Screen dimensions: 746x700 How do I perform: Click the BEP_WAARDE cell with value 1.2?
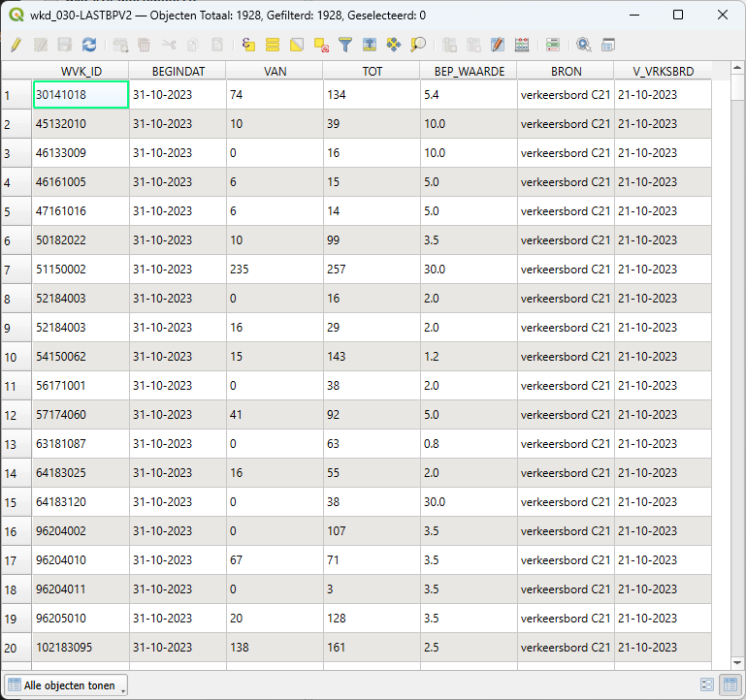470,356
